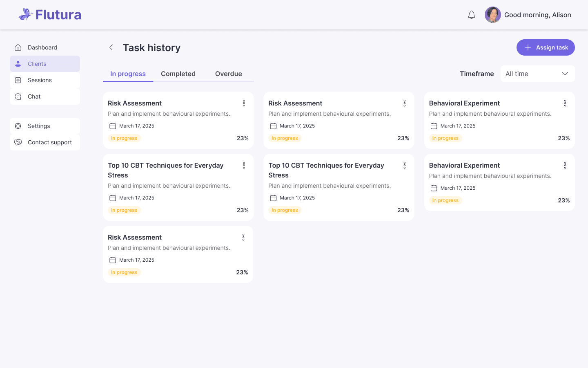Image resolution: width=588 pixels, height=368 pixels.
Task: Click the In progress badge on the bottom Risk Assessment card
Action: tap(124, 272)
